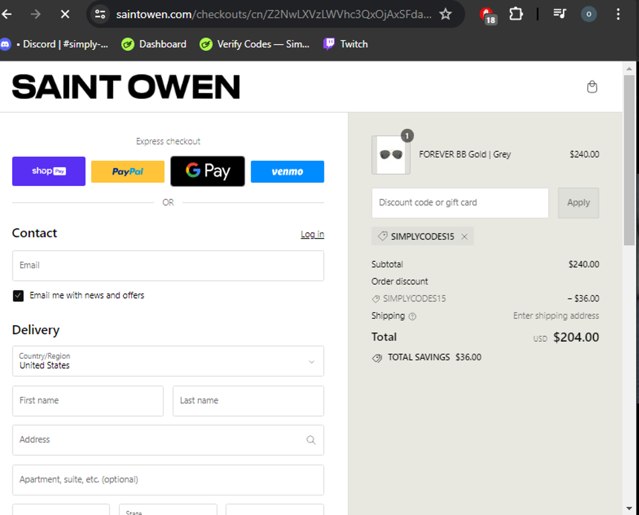Viewport: 639px width, 515px height.
Task: Focus the Address field
Action: [x=168, y=440]
